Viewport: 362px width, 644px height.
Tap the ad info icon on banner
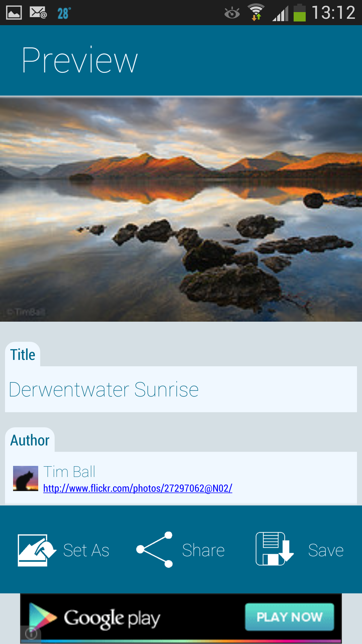tap(31, 633)
